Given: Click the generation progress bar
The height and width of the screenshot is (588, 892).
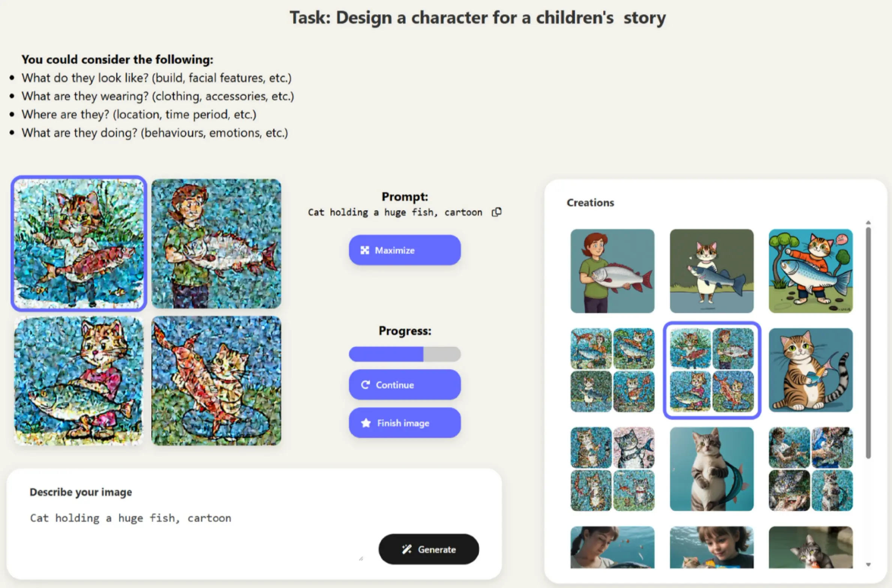Looking at the screenshot, I should tap(405, 354).
